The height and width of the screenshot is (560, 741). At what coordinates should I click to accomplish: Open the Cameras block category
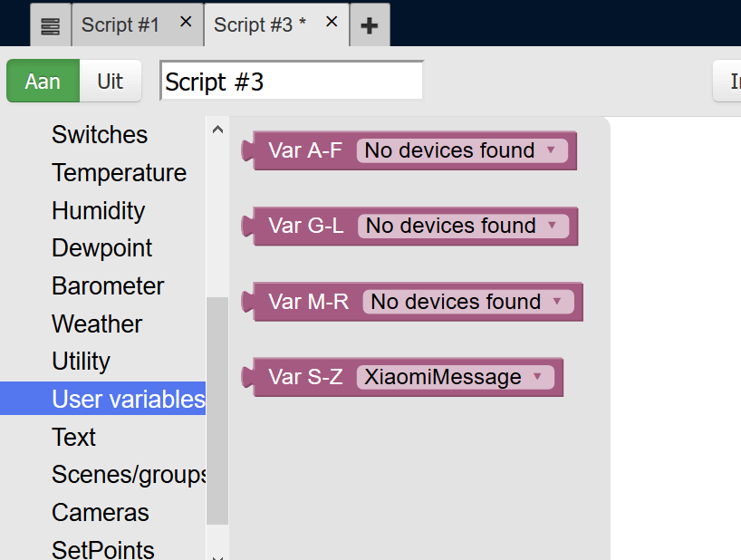tap(100, 513)
